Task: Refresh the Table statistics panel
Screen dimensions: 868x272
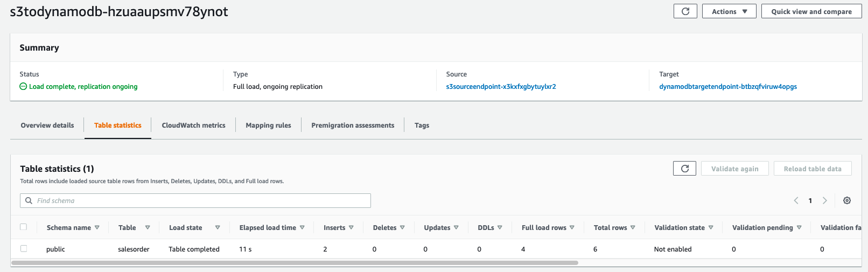Action: click(684, 169)
